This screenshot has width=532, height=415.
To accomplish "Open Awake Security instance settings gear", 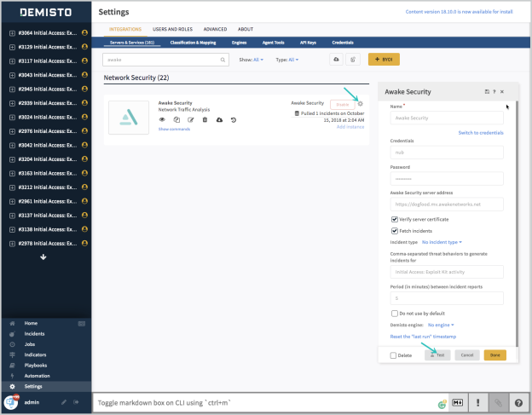I will [x=361, y=104].
